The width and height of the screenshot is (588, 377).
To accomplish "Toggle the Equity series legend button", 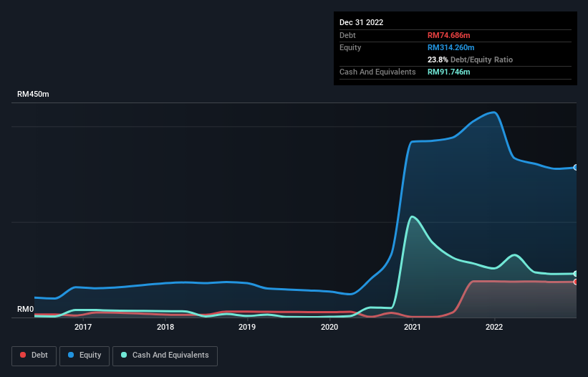I will (x=85, y=355).
